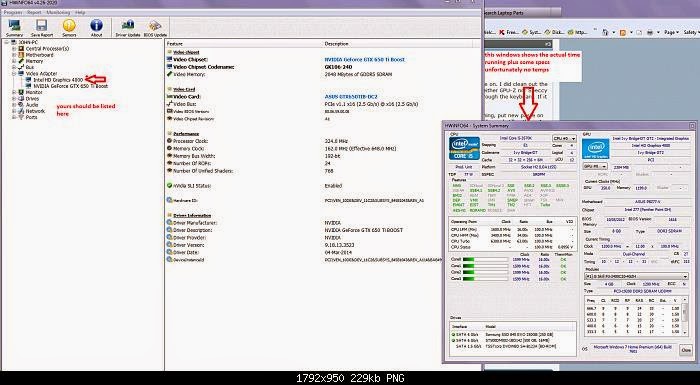Image resolution: width=700 pixels, height=385 pixels.
Task: Open the Report menu
Action: point(34,13)
